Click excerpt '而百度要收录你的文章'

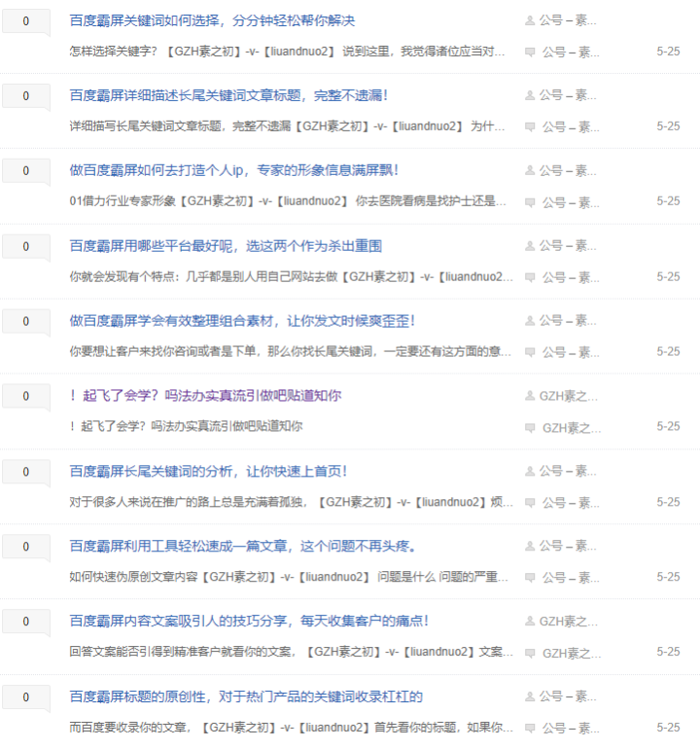[x=292, y=728]
